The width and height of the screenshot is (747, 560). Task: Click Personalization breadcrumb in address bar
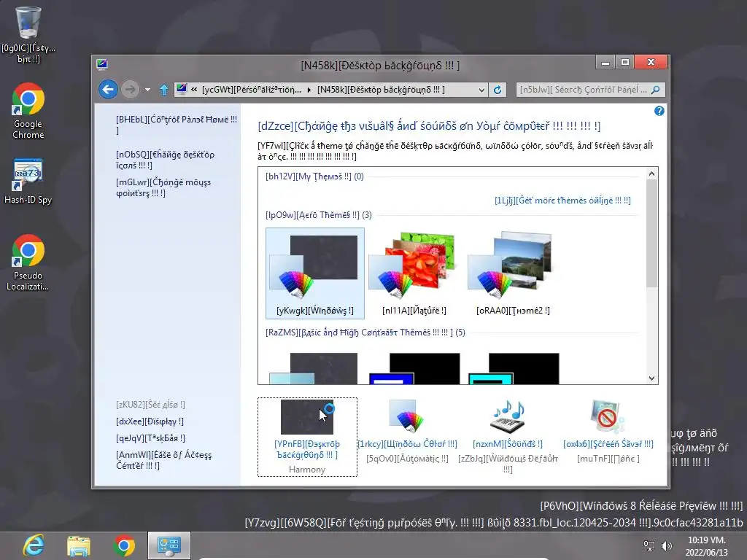pyautogui.click(x=252, y=90)
